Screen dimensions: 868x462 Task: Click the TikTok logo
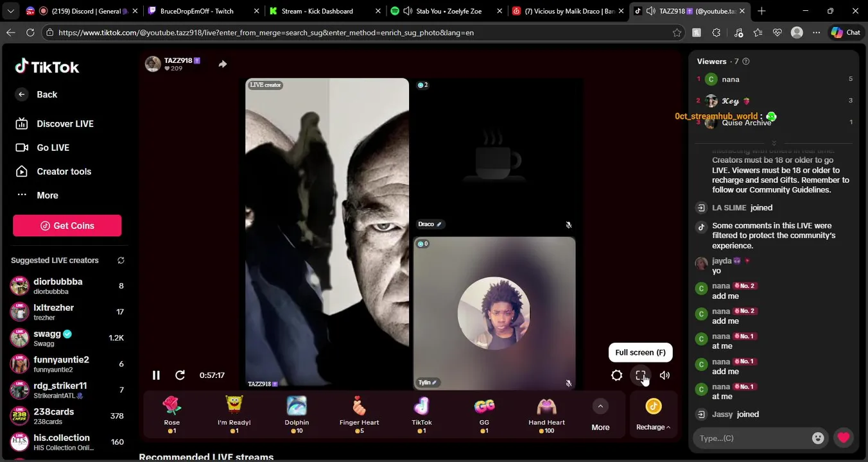[x=48, y=66]
